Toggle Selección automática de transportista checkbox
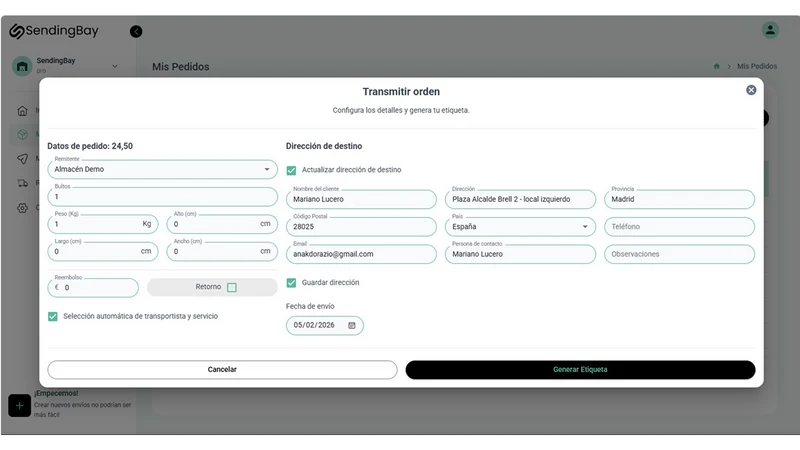Viewport: 800px width, 450px height. click(53, 317)
